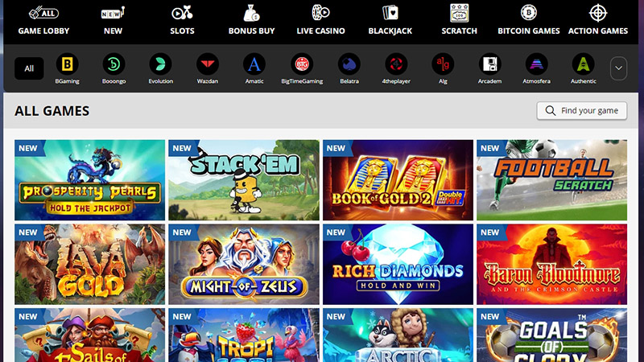Open the Might of Zeus game
644x362 pixels.
tap(244, 265)
